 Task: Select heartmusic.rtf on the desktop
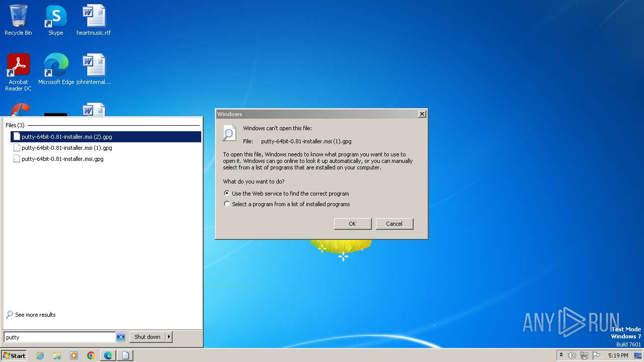pyautogui.click(x=94, y=20)
